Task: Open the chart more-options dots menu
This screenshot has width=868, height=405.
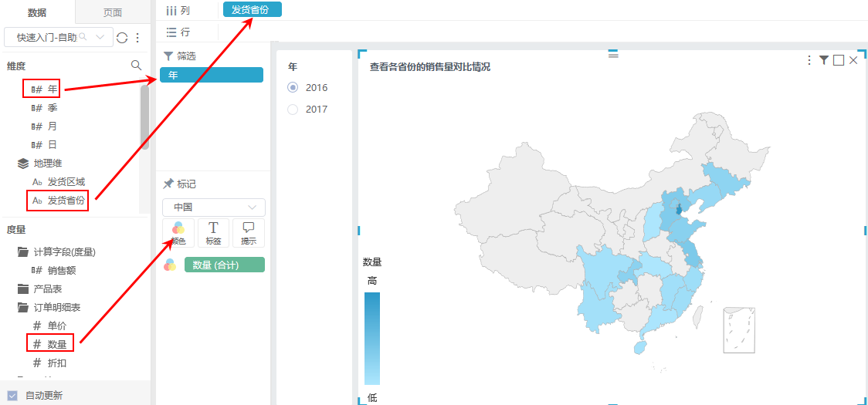Action: pos(809,59)
